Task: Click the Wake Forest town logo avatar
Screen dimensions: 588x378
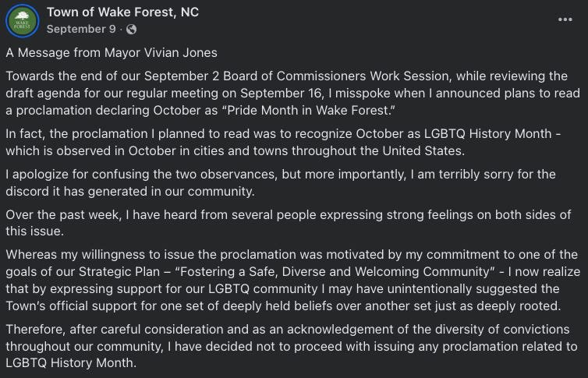Action: 24,21
